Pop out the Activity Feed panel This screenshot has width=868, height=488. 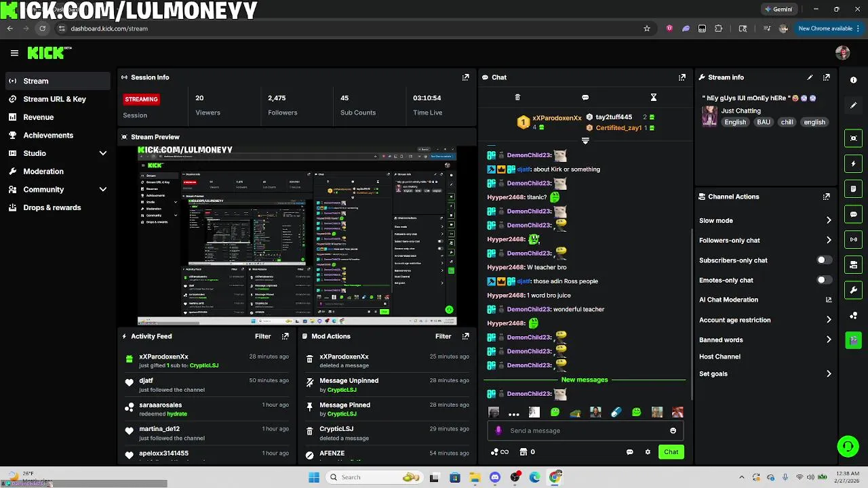click(x=285, y=336)
